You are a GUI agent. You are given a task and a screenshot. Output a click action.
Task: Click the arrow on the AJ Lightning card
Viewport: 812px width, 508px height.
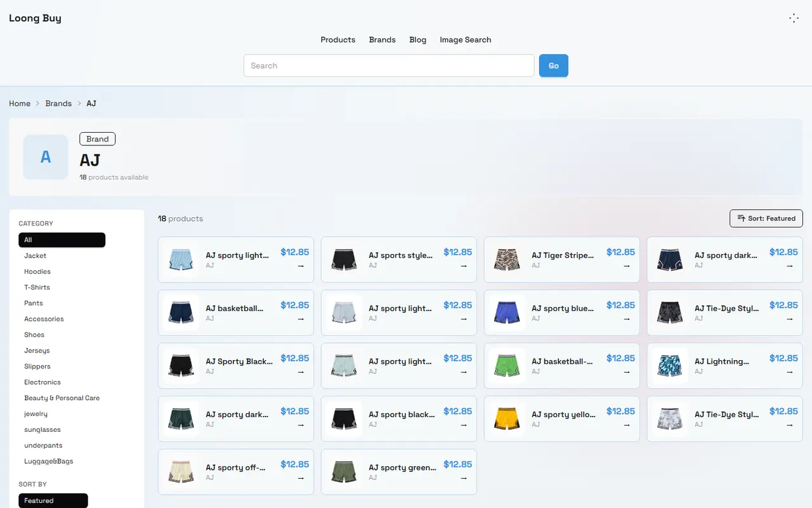pyautogui.click(x=790, y=372)
